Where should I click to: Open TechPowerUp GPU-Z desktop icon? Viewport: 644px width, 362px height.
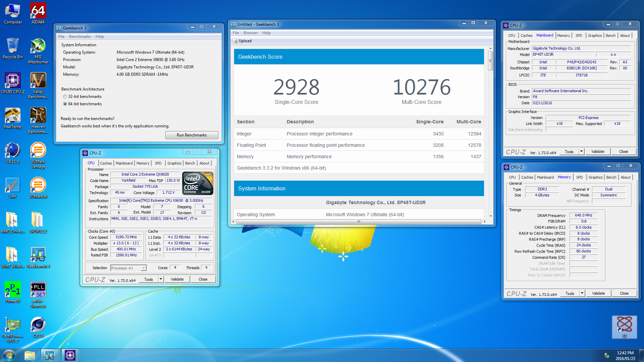coord(13,330)
